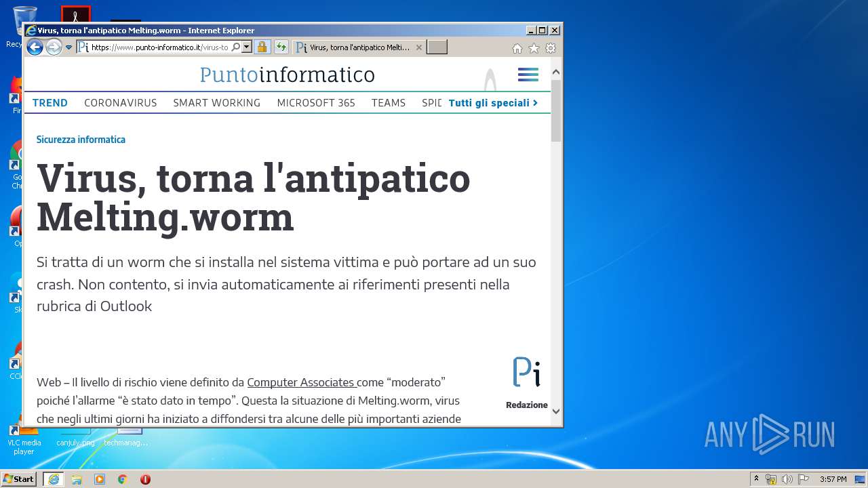Click the Pi Redazione author logo
Screen dimensions: 868x488
(527, 372)
